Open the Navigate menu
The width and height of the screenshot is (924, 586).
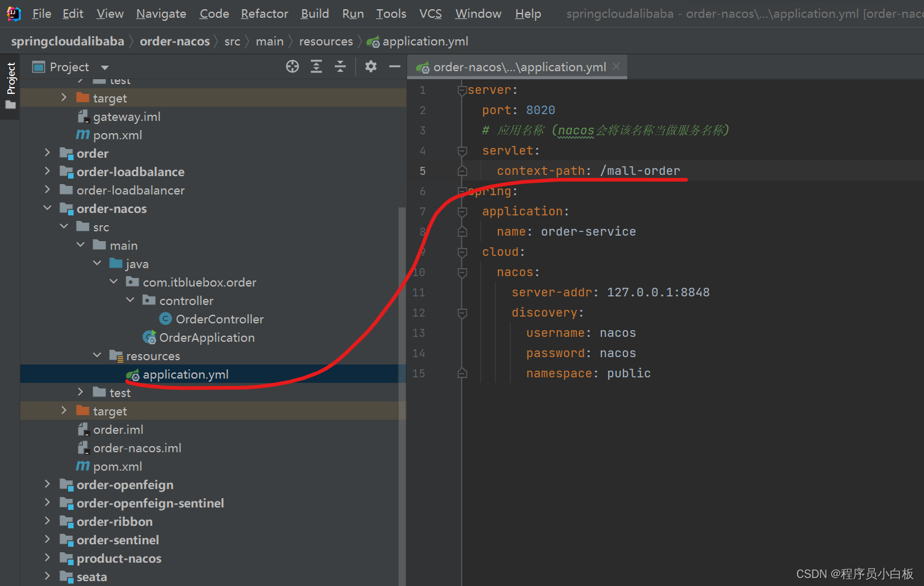161,13
